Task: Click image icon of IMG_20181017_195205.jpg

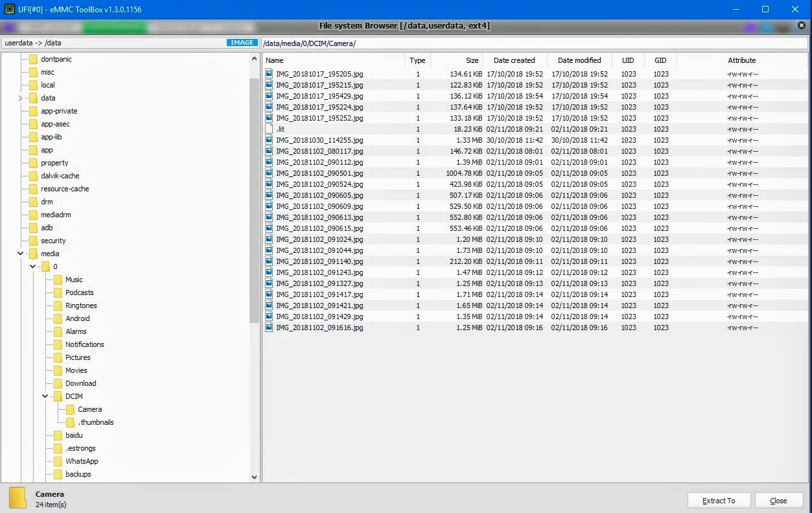Action: click(x=269, y=74)
